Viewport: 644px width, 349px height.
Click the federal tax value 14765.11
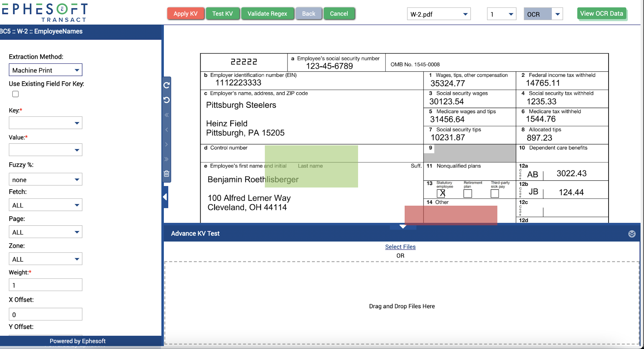coord(543,83)
